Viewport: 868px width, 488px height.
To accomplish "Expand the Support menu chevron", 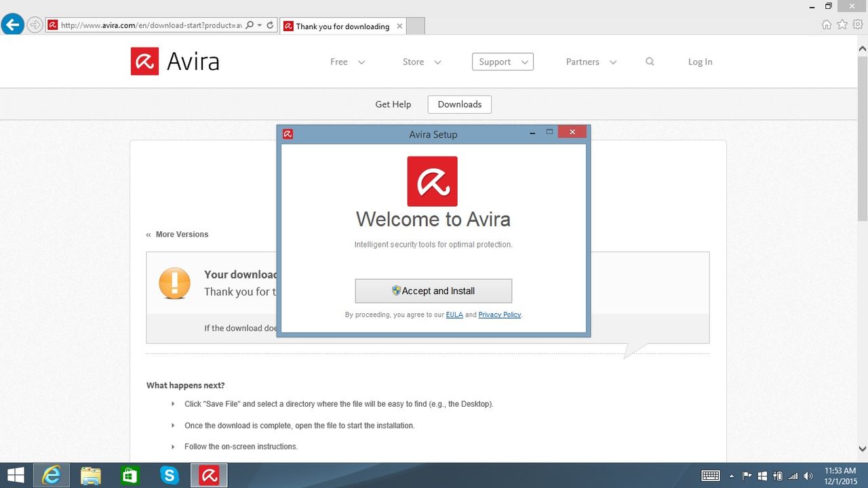I will [524, 62].
